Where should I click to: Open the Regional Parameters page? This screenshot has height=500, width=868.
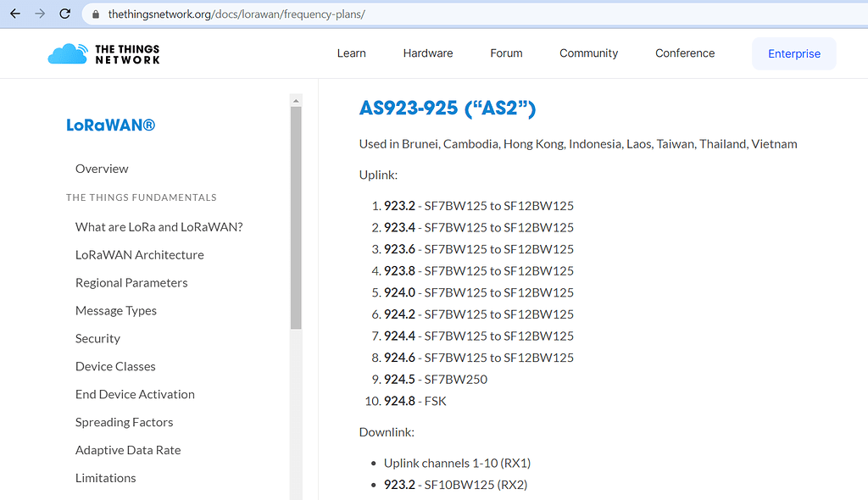tap(131, 282)
